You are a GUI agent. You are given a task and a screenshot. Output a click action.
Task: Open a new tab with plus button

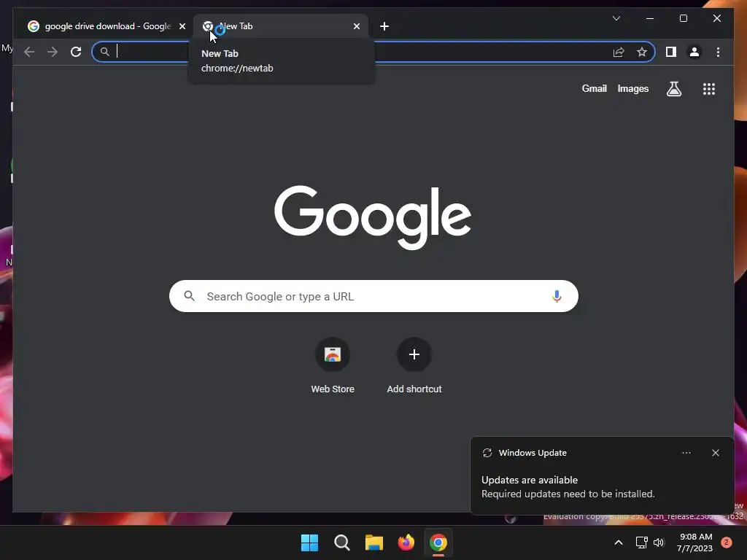(x=384, y=26)
